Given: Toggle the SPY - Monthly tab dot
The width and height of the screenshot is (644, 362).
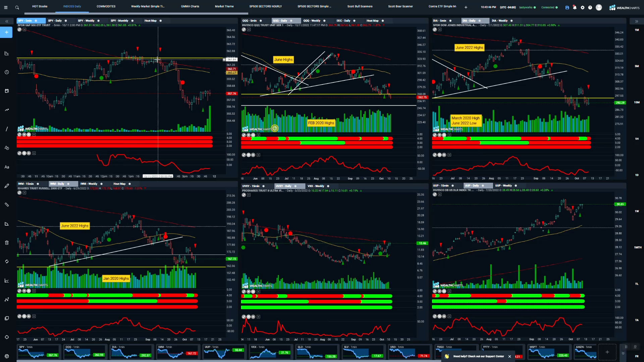Looking at the screenshot, I should pos(132,21).
